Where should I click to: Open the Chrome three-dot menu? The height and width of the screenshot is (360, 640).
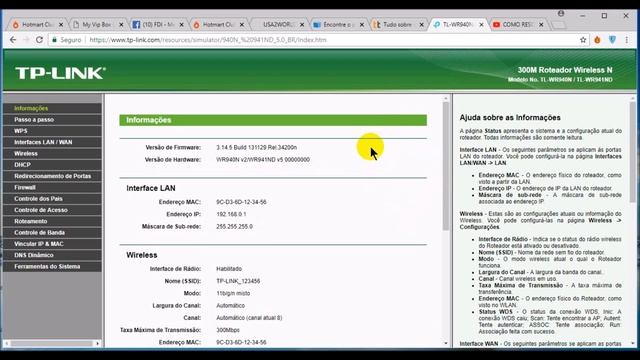tap(627, 40)
